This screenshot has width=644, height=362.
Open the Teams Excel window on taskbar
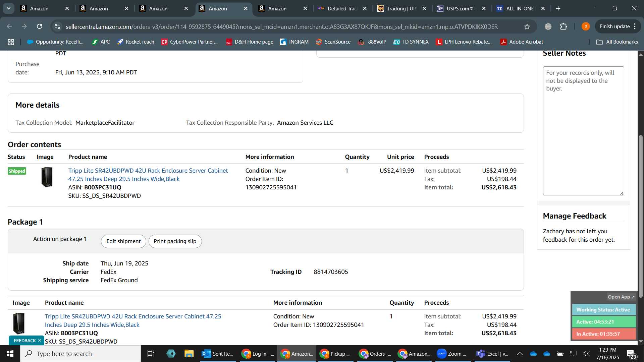[x=492, y=354]
